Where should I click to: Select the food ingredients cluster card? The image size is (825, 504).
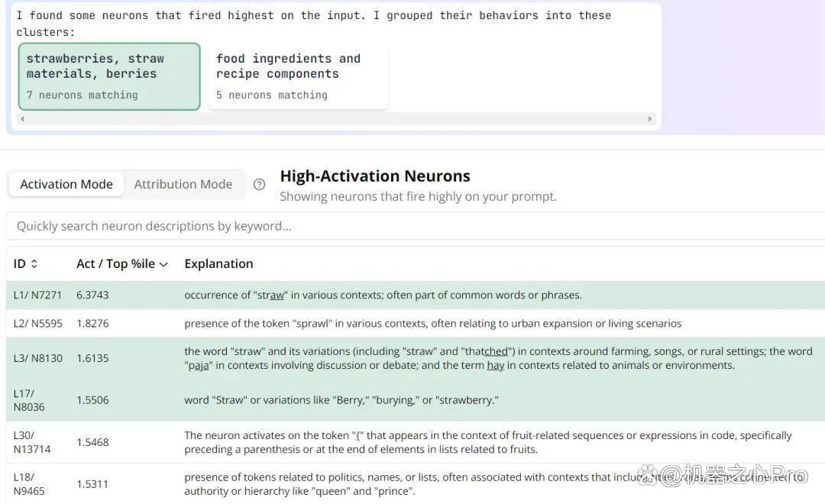pos(299,76)
